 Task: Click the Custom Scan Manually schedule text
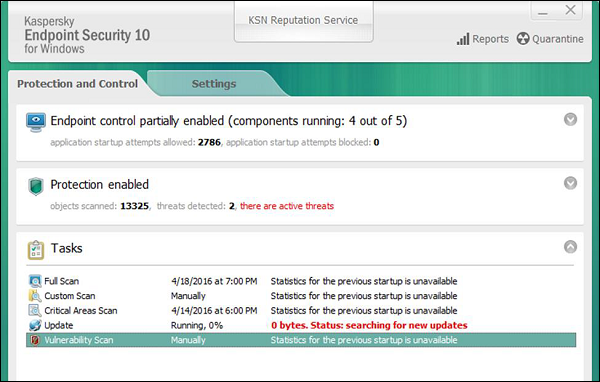tap(188, 296)
